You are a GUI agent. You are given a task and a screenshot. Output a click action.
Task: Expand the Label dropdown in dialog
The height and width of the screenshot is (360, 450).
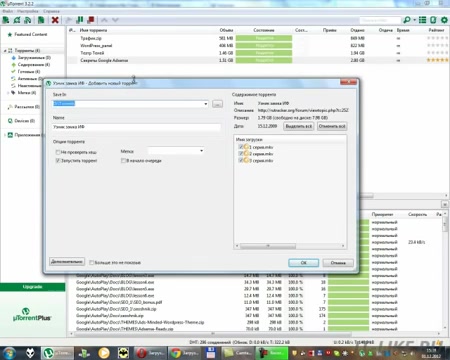(201, 151)
